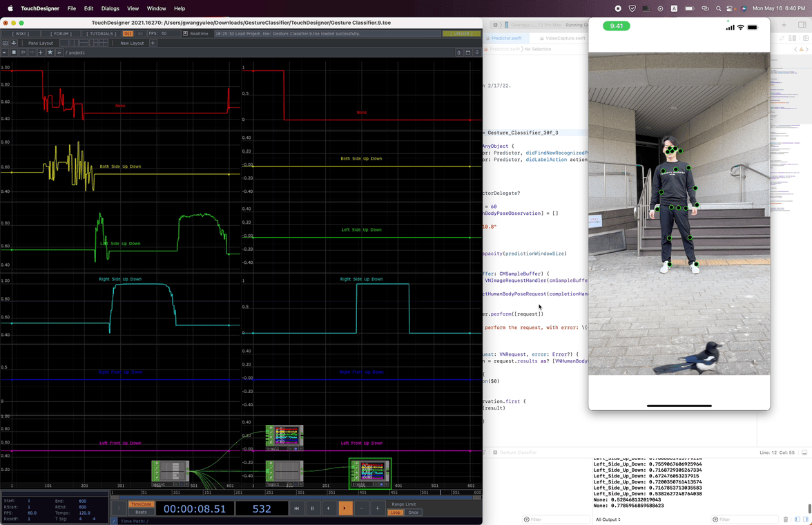This screenshot has width=812, height=525.
Task: Step forward one frame with plus
Action: (377, 508)
